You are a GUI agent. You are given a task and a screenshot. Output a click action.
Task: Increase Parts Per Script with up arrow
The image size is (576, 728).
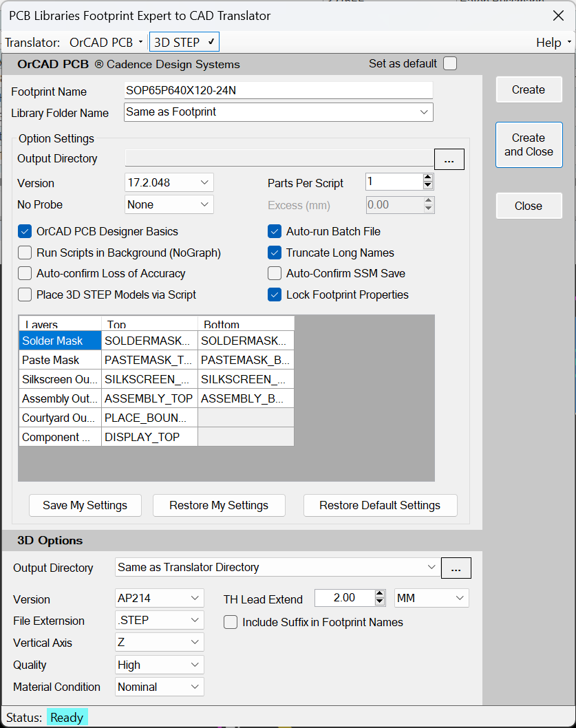tap(428, 178)
